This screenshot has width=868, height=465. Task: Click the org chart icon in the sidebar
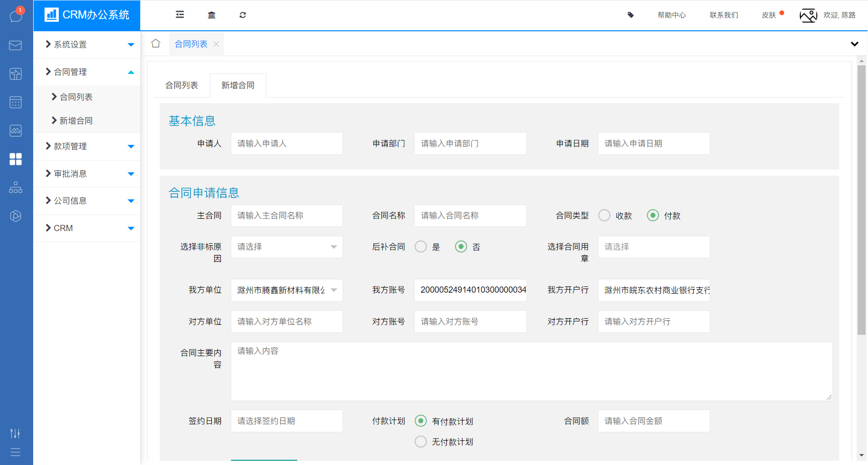16,188
